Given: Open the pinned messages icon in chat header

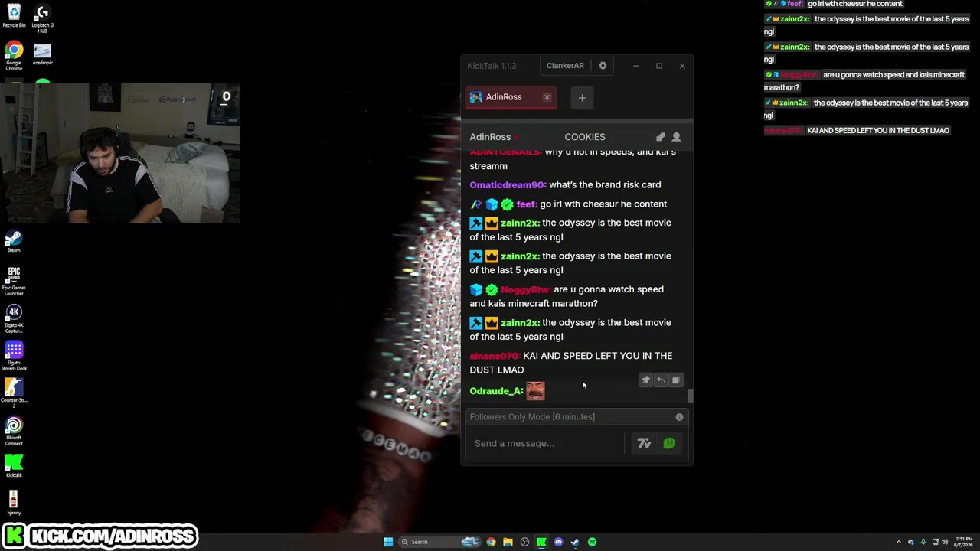Looking at the screenshot, I should tap(660, 137).
